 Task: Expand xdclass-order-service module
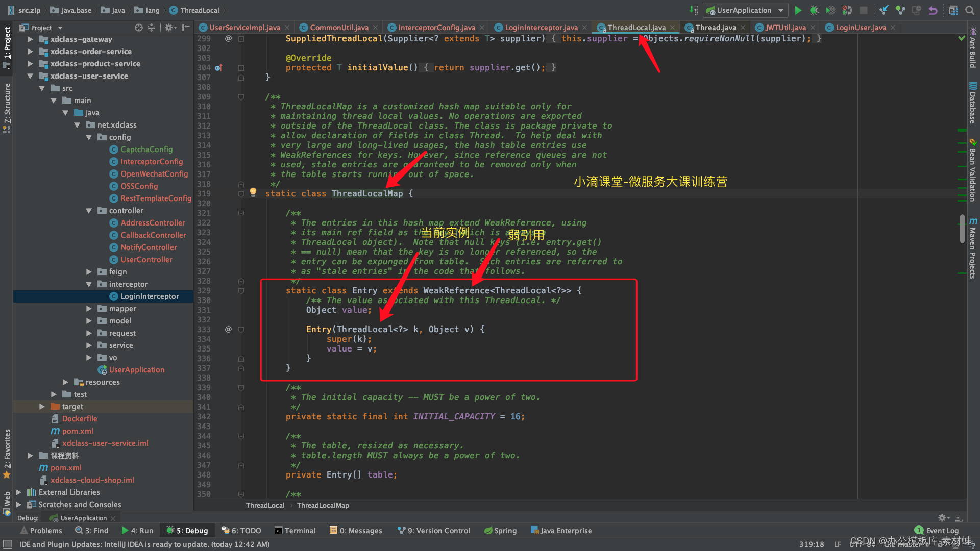[x=30, y=52]
